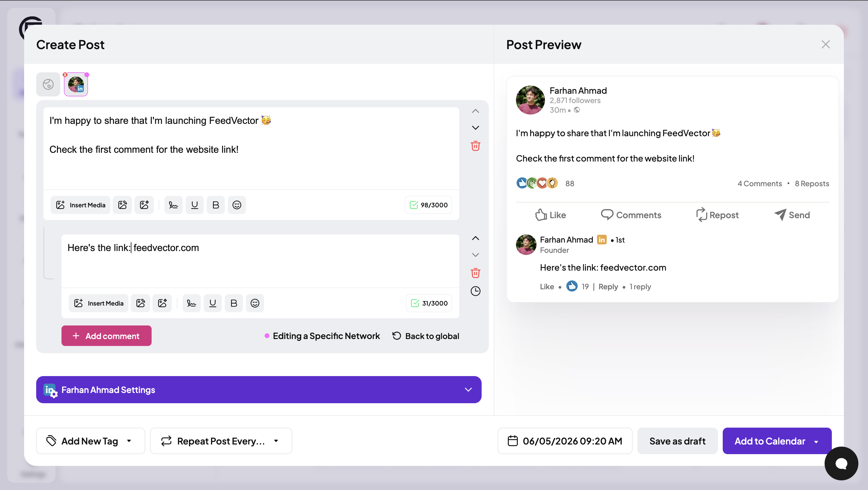Click the Add comment button

point(106,336)
